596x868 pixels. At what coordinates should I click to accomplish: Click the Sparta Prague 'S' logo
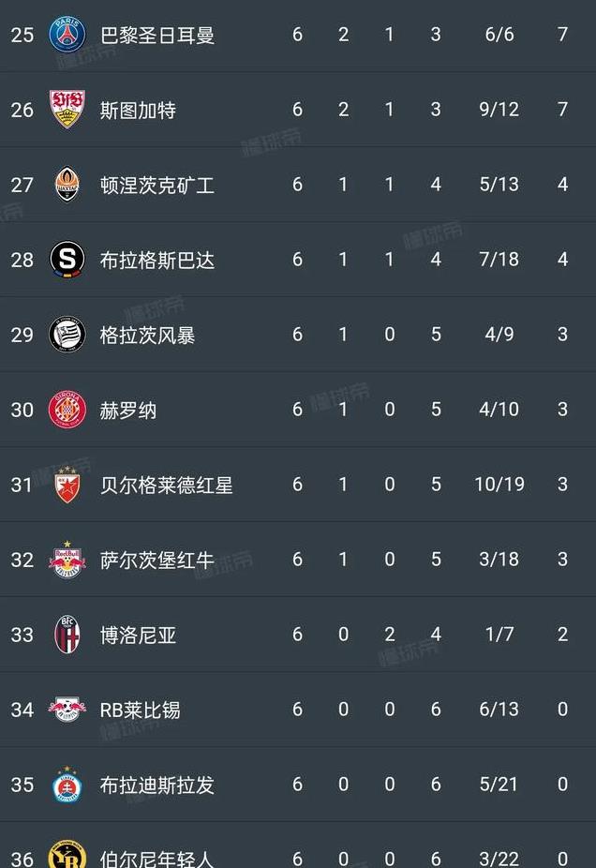[x=67, y=260]
